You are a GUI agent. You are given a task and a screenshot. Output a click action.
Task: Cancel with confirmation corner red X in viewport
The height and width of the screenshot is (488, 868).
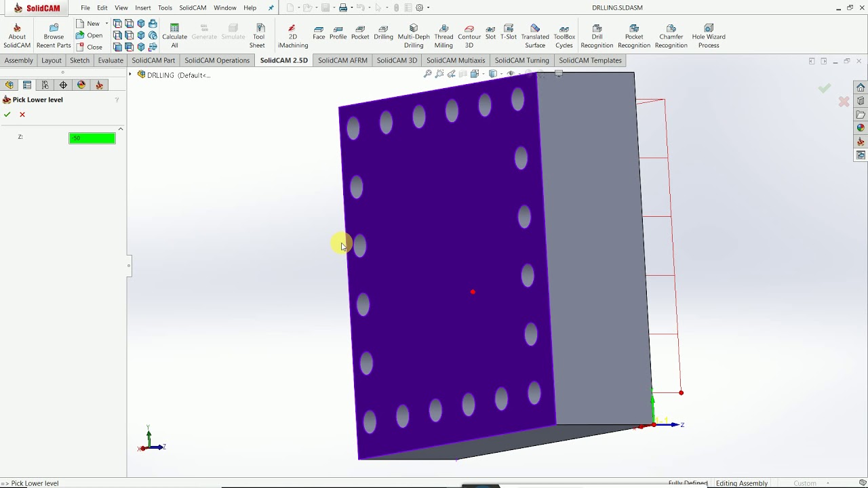coord(844,102)
